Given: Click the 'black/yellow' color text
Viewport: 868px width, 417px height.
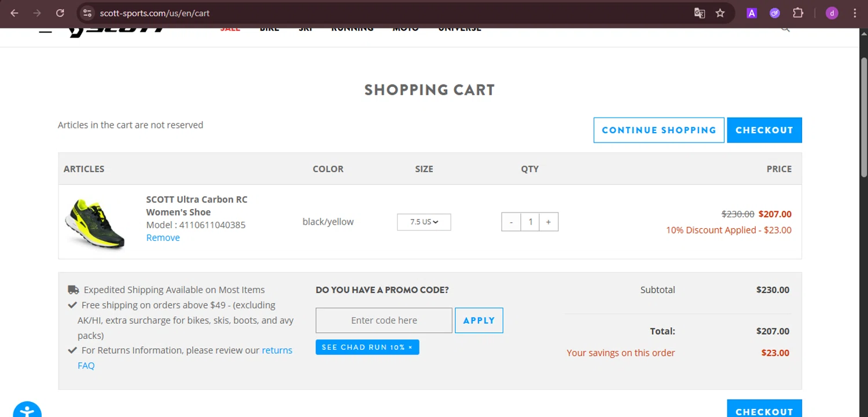Looking at the screenshot, I should click(x=328, y=222).
